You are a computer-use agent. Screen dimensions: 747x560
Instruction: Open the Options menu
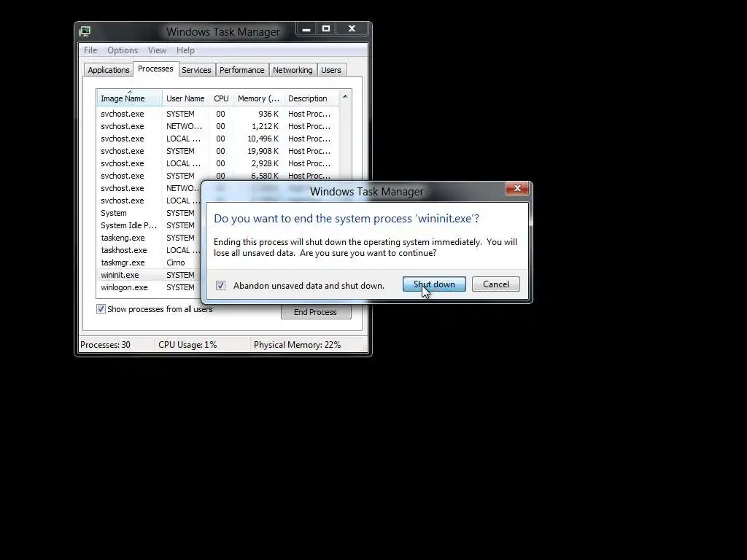pos(123,50)
